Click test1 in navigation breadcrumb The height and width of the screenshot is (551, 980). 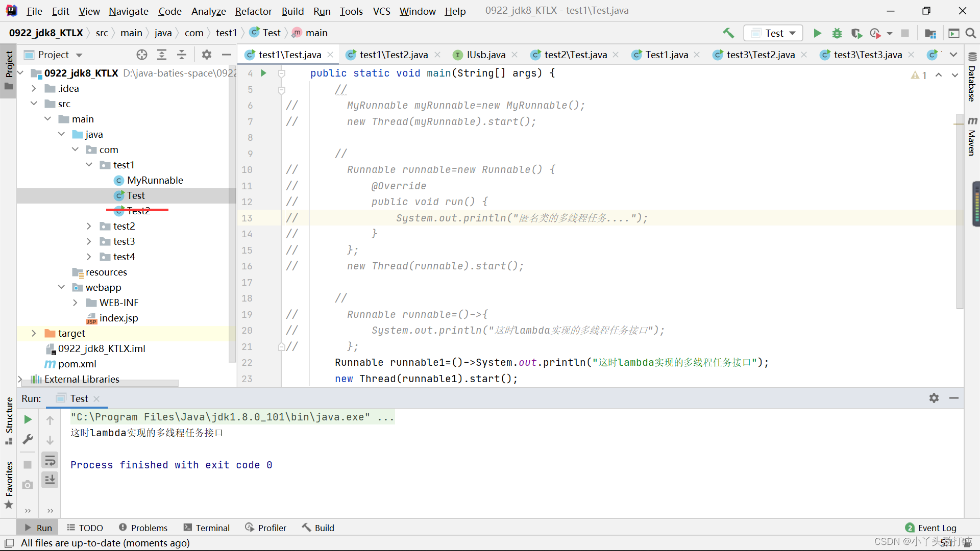(226, 33)
